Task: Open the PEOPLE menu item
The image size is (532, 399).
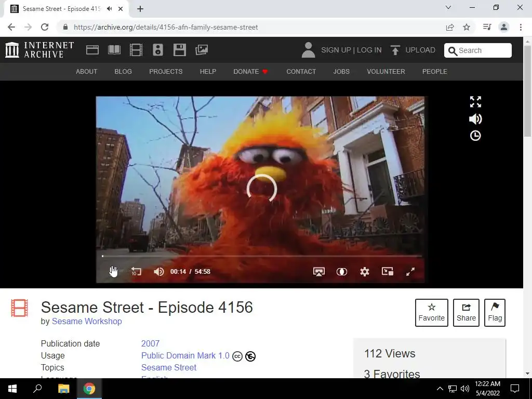Action: [435, 72]
